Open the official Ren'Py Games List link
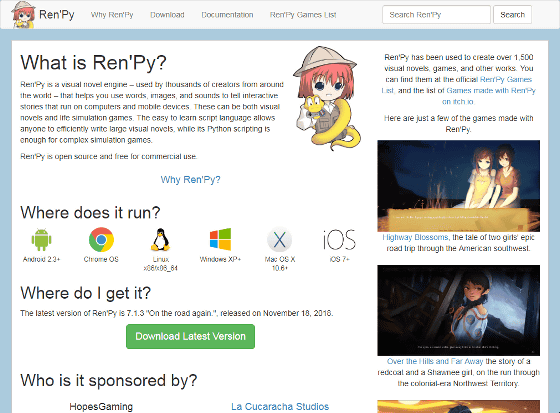Viewport: 560px width, 413px height. tap(457, 85)
